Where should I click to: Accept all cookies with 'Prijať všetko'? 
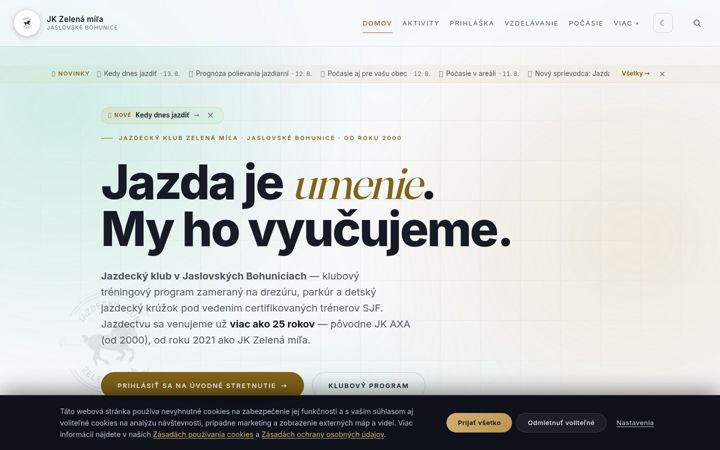[x=479, y=423]
